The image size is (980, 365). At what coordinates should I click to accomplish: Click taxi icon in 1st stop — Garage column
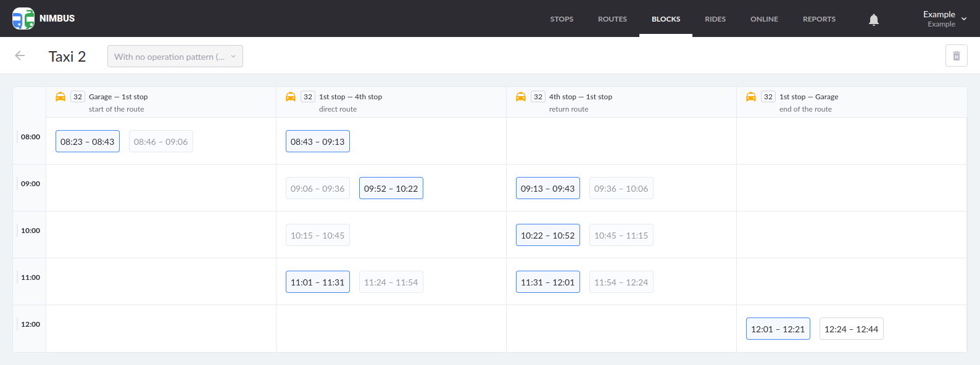751,97
